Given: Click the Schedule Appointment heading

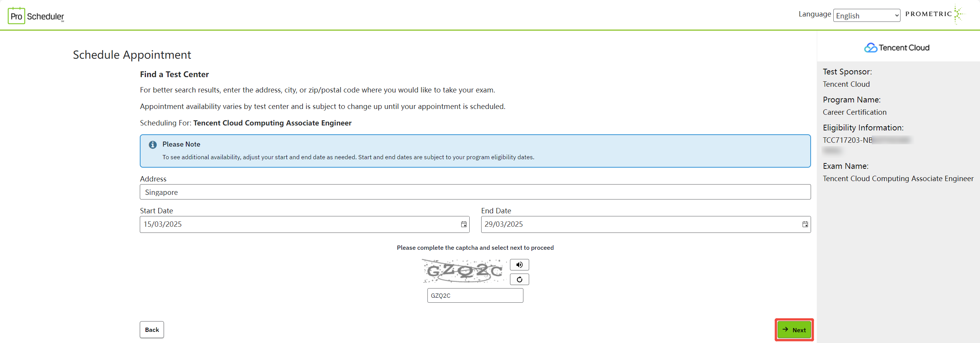Looking at the screenshot, I should click(132, 55).
